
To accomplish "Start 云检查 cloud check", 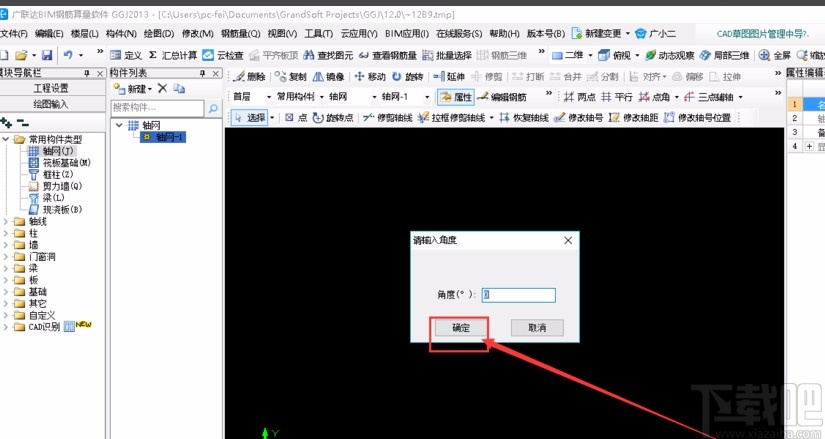I will click(x=223, y=55).
